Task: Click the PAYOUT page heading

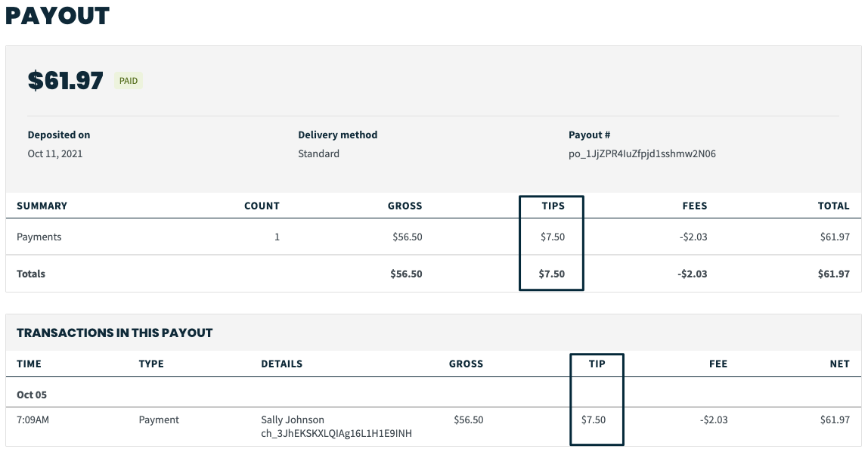Action: coord(58,15)
